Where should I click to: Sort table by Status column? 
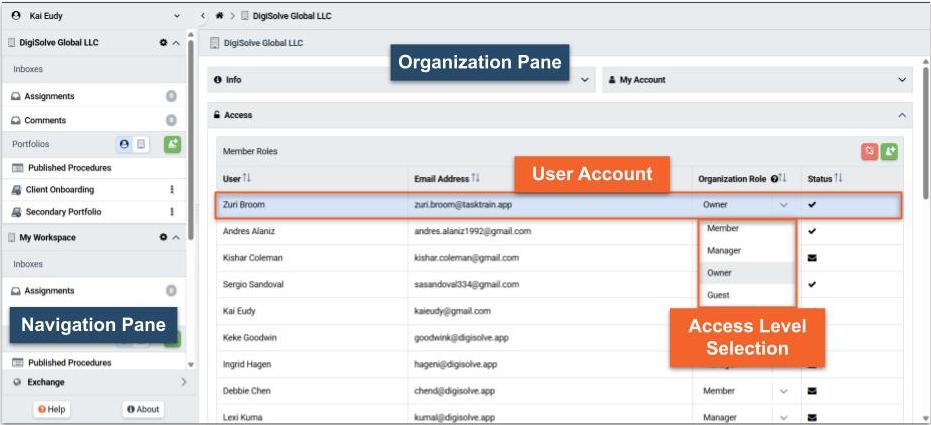click(838, 179)
